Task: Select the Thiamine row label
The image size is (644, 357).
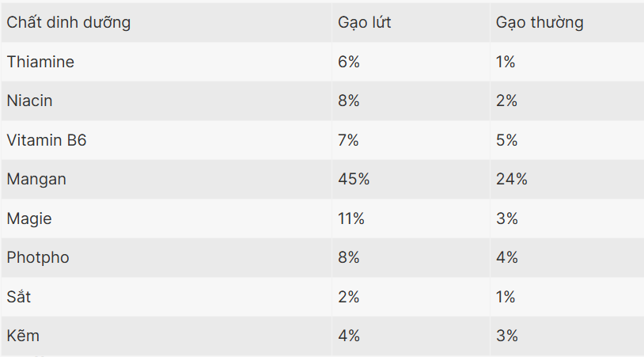Action: pyautogui.click(x=40, y=62)
